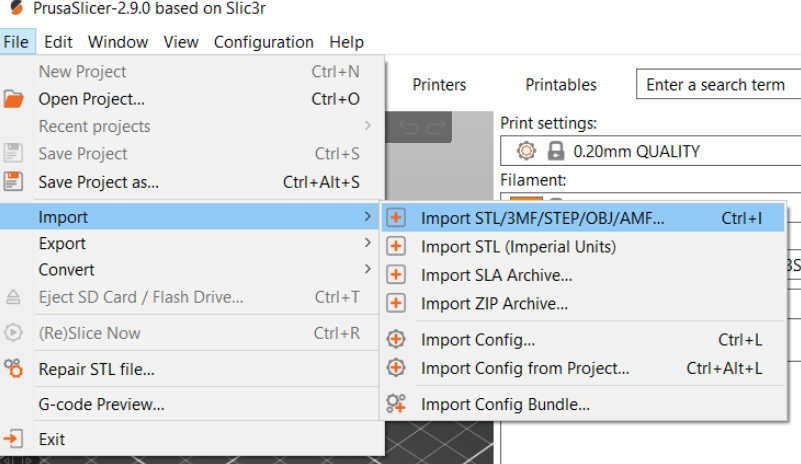Click the Eject SD Card icon
This screenshot has width=801, height=464.
(13, 297)
